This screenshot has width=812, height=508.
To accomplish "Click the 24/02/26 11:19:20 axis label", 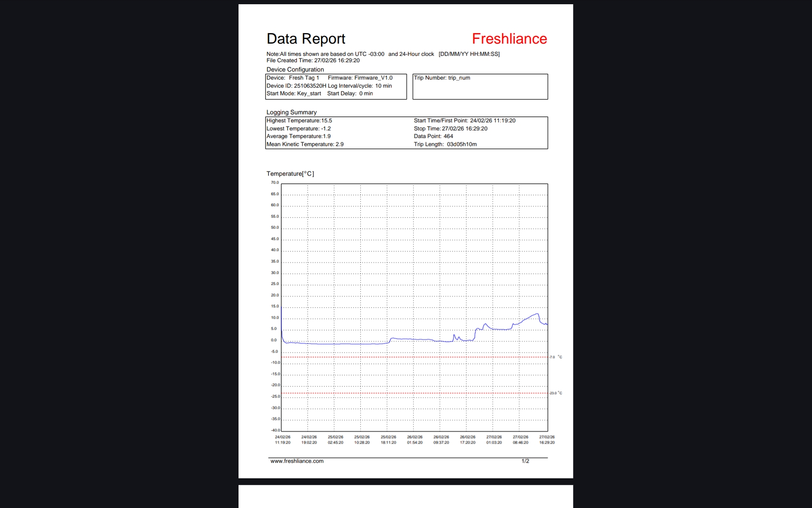I will (283, 440).
